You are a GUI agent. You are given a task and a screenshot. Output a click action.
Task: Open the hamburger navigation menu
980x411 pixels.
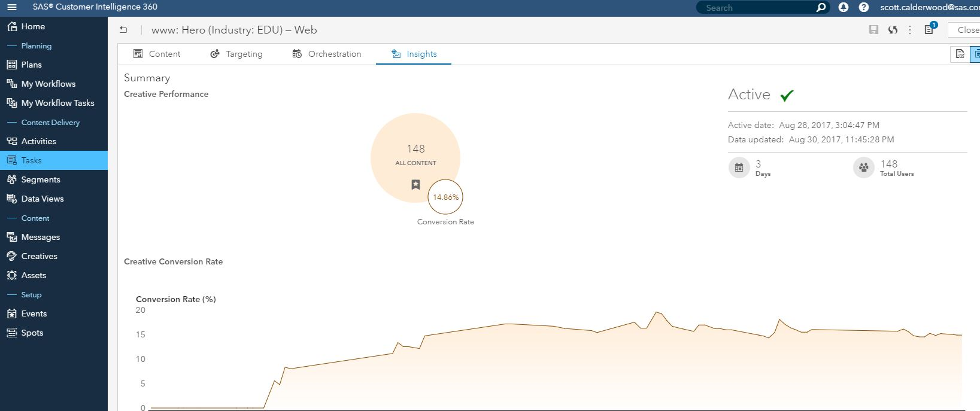click(x=12, y=7)
